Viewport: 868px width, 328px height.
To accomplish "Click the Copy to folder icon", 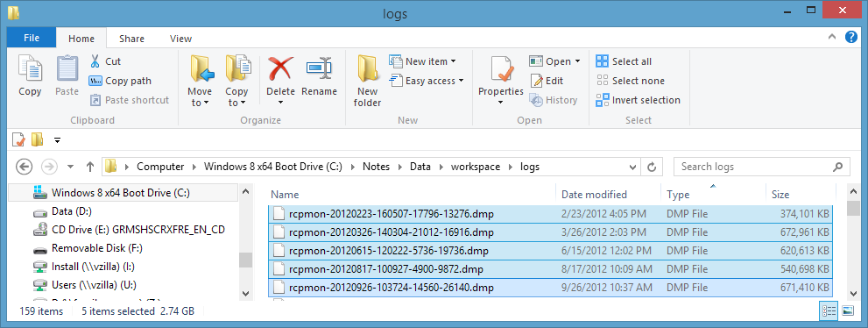I will [237, 69].
